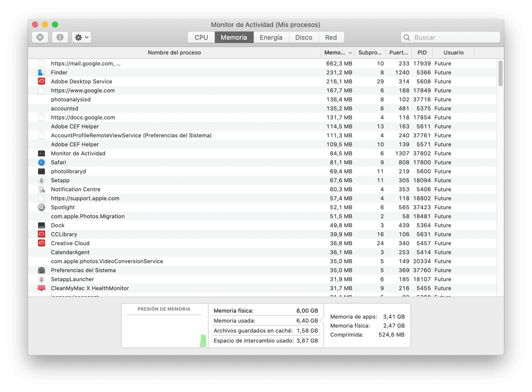This screenshot has width=532, height=392.
Task: Select the Adobe CEF Helper 114,5 MB row
Action: 262,126
